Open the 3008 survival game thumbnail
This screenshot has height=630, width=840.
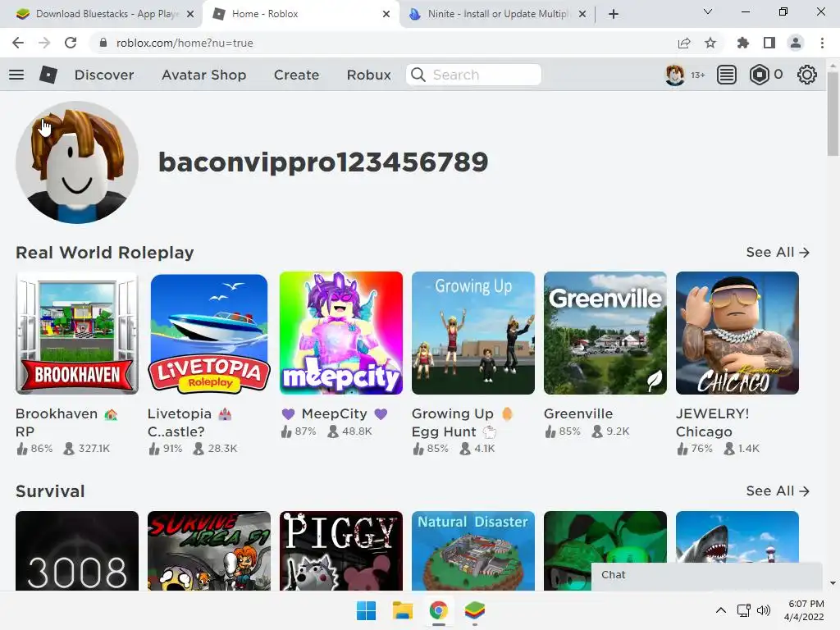pos(77,550)
